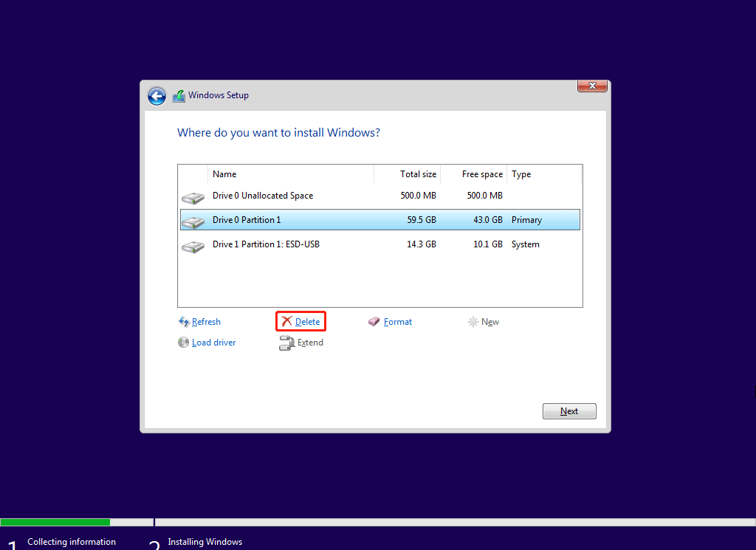Click the drive icon next to Unallocated Space
The image size is (756, 550).
tap(193, 196)
